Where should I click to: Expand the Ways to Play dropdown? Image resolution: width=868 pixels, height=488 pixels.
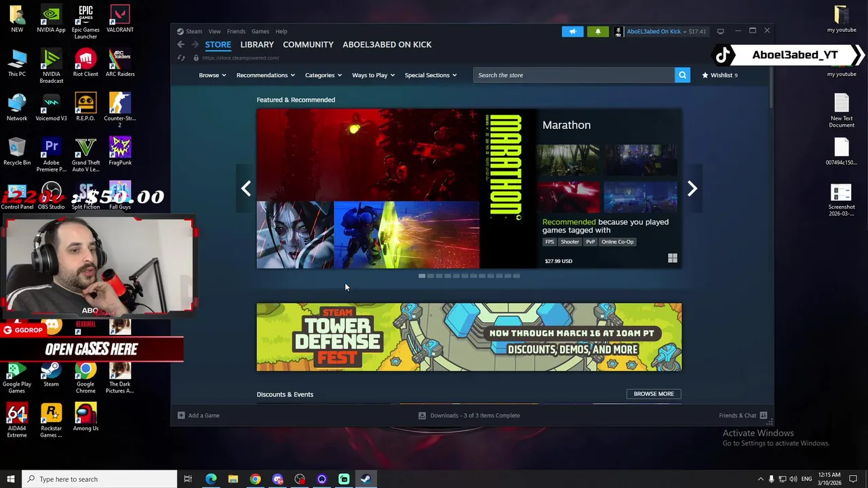click(373, 75)
